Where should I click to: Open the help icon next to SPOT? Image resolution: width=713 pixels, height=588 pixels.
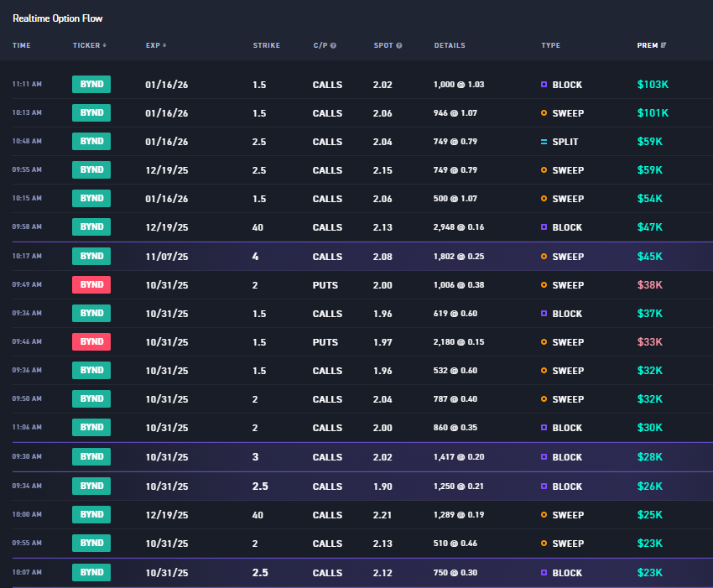(x=399, y=45)
